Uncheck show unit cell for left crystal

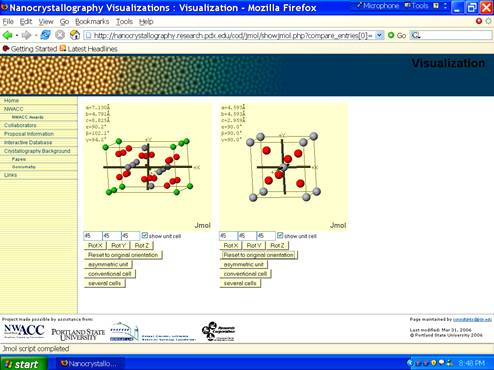tap(144, 235)
